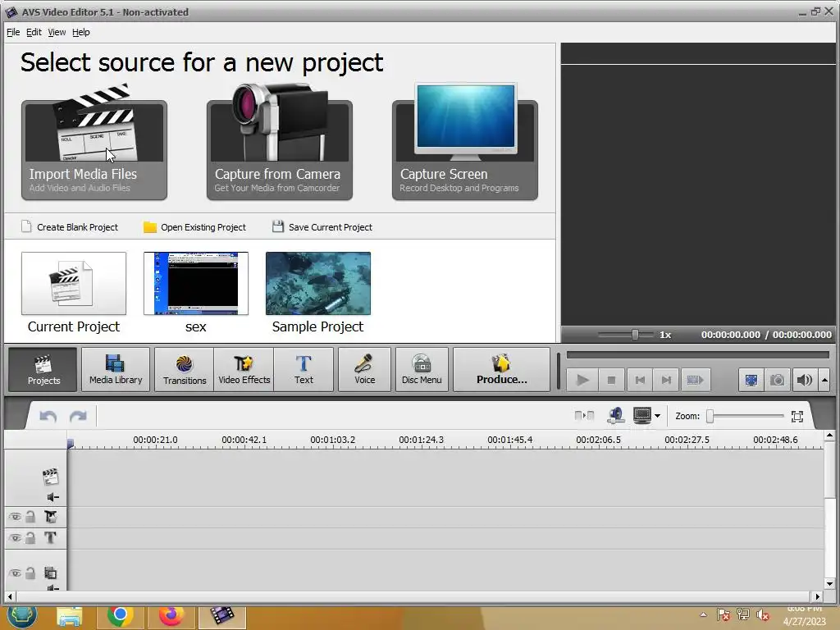Expand the volume arrow beside speaker
Viewport: 840px width, 630px height.
coord(824,381)
